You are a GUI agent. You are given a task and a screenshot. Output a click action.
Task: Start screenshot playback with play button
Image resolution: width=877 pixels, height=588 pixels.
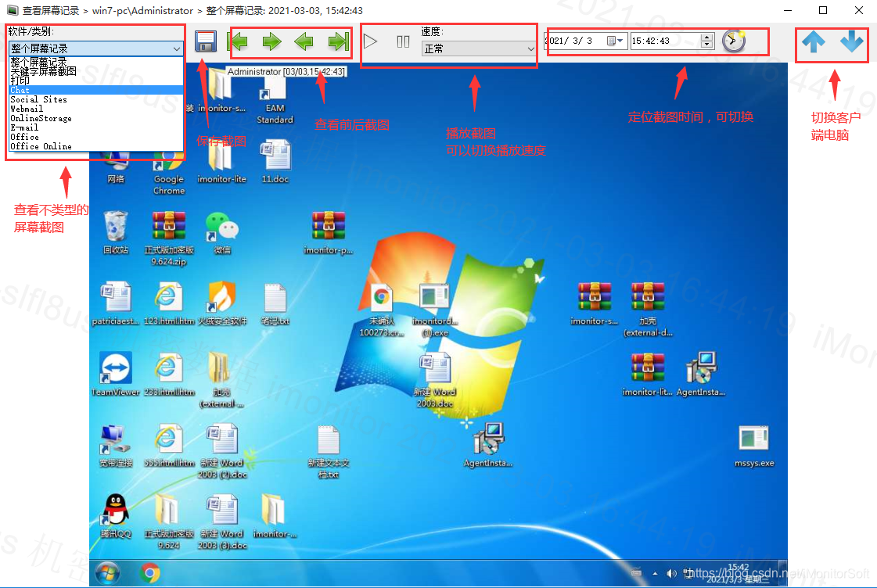pos(370,41)
